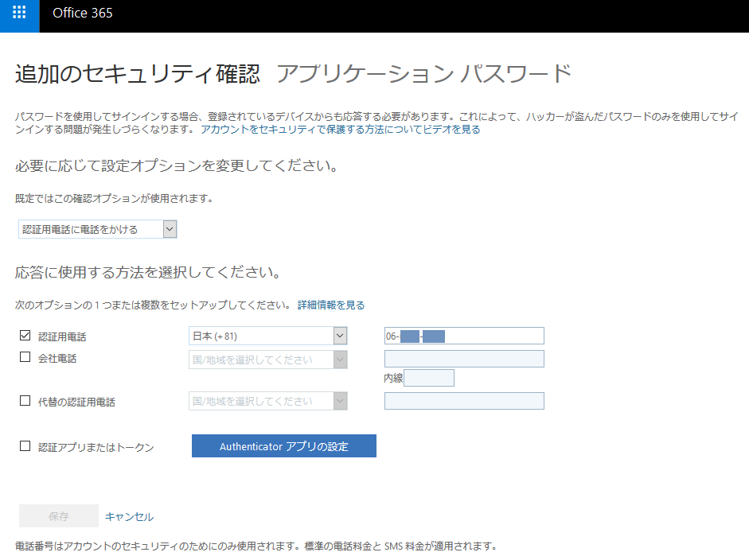The height and width of the screenshot is (560, 749).
Task: Click the 保存 save button
Action: click(59, 516)
